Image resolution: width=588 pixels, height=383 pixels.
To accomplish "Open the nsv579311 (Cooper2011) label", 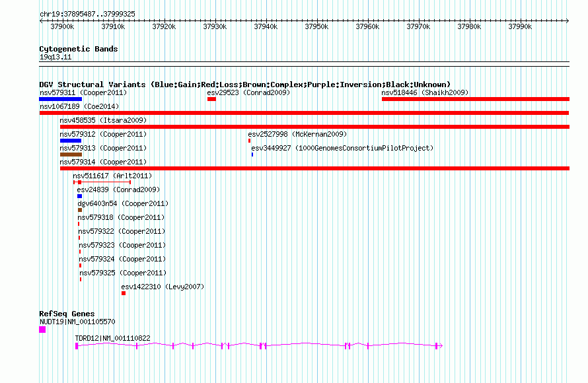I will pos(83,92).
